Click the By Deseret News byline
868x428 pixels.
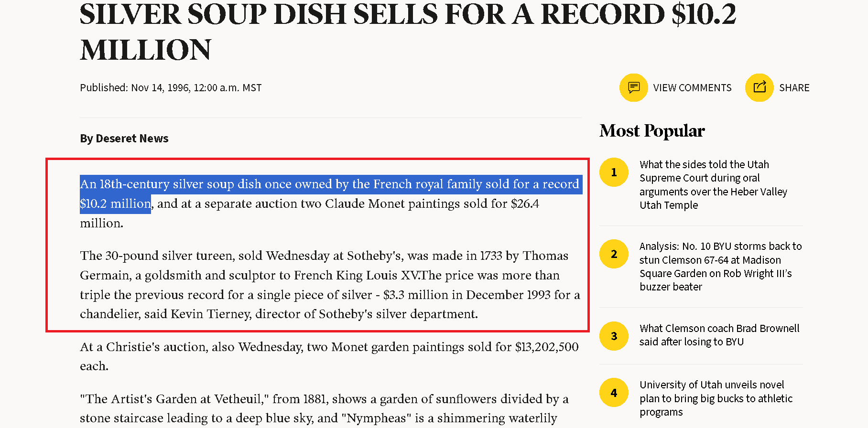click(124, 139)
